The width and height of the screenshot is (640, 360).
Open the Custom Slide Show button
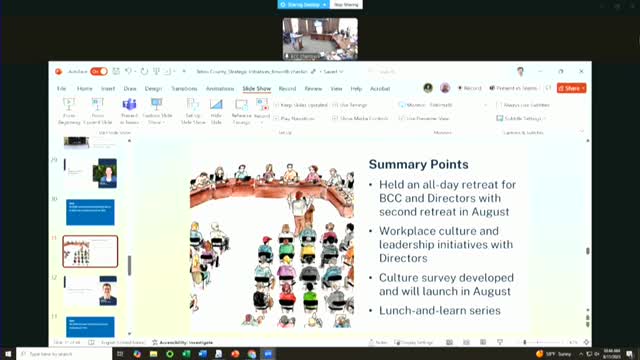click(157, 111)
